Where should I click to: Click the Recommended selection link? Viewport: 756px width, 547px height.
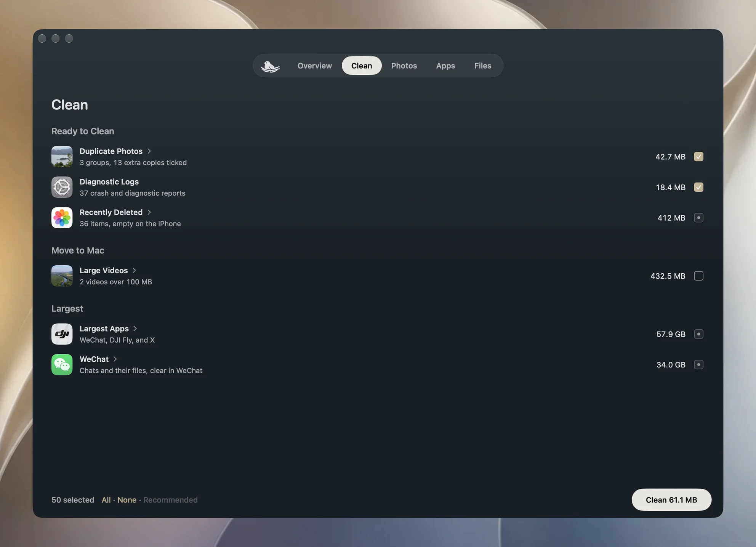[x=170, y=500]
